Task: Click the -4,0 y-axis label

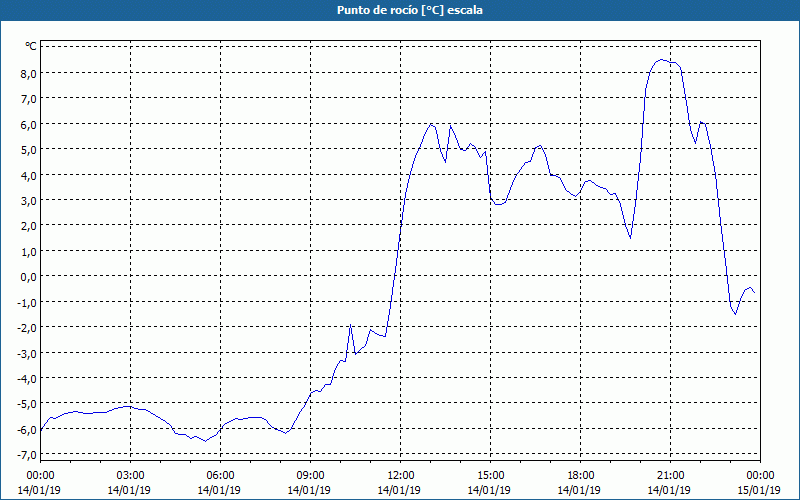Action: [x=27, y=379]
